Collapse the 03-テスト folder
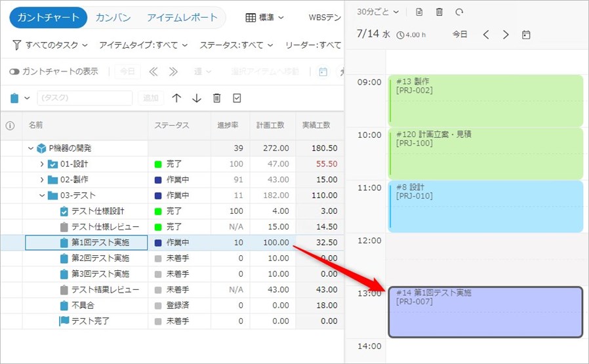 point(42,195)
